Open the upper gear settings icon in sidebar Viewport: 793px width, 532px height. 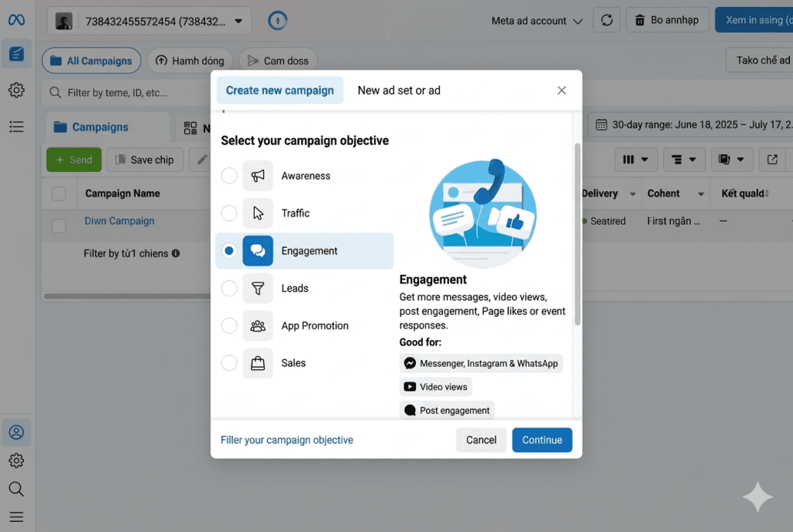coord(16,90)
